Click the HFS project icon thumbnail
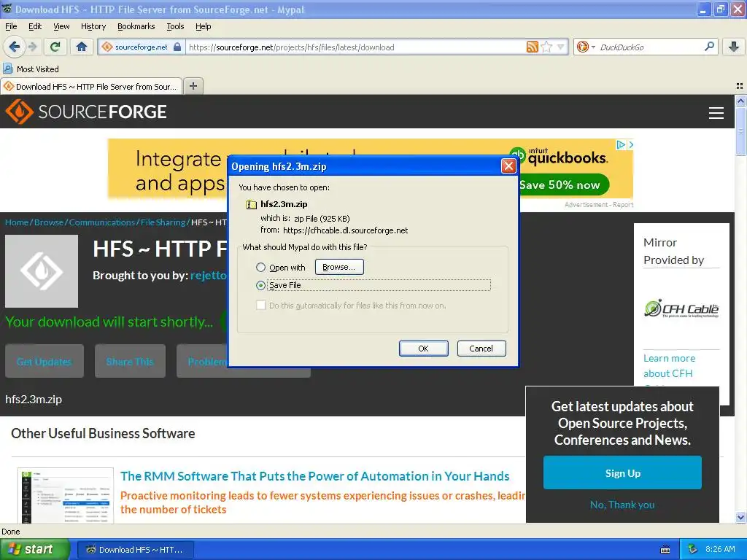This screenshot has height=560, width=747. 42,271
